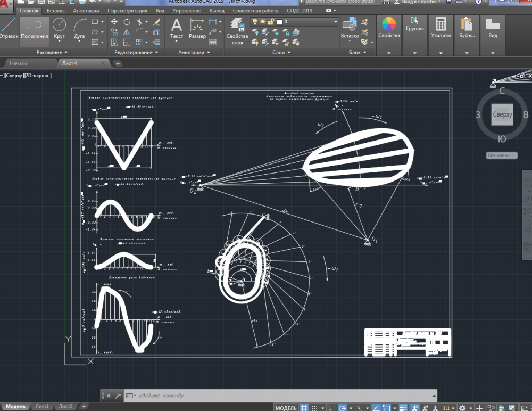The width and height of the screenshot is (532, 411).
Task: Select the Дуга (Arc) tool
Action: [x=79, y=29]
